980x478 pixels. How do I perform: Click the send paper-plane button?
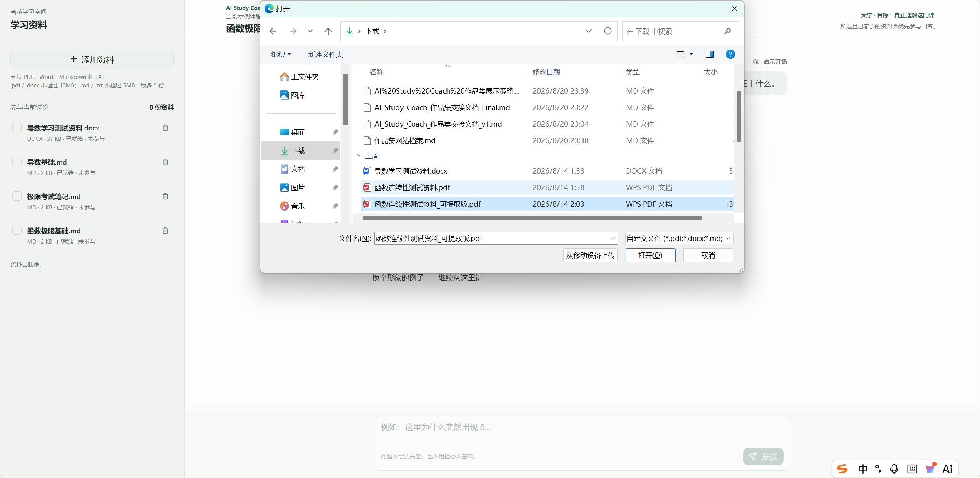click(763, 456)
